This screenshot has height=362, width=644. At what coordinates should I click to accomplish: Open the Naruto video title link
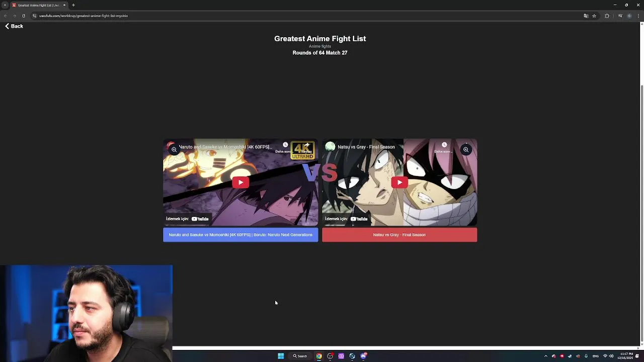pyautogui.click(x=225, y=147)
